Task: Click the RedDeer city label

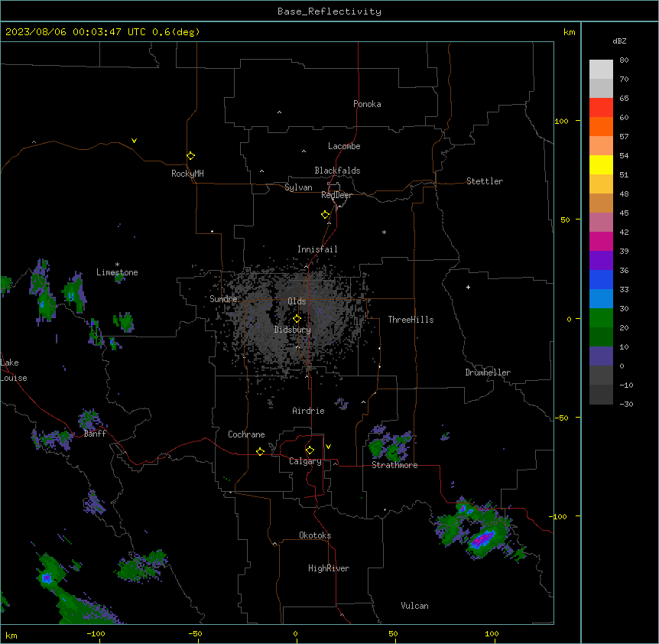Action: coord(336,195)
